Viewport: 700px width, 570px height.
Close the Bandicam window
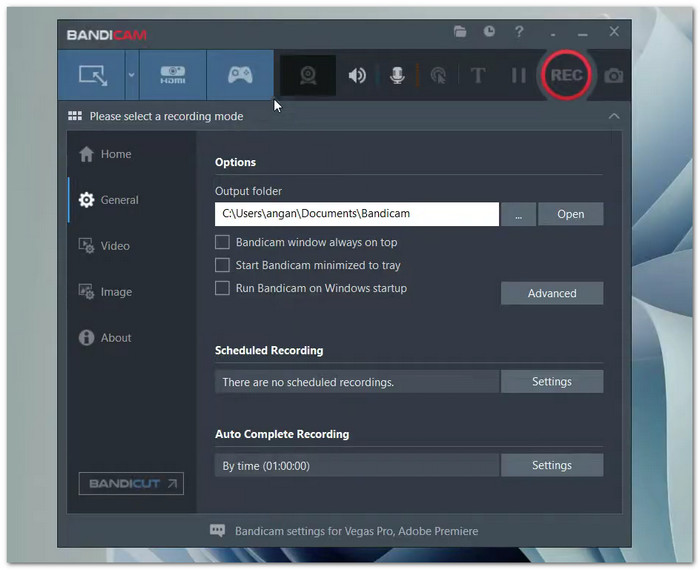[x=614, y=31]
